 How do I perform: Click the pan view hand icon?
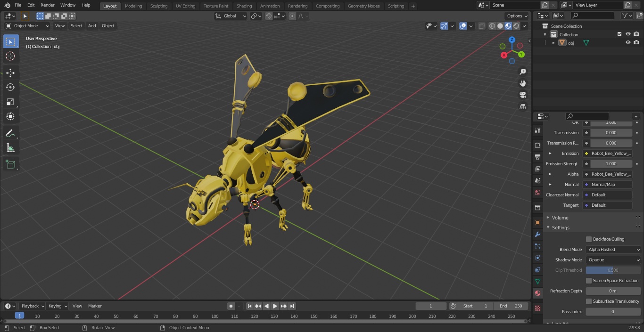coord(522,83)
